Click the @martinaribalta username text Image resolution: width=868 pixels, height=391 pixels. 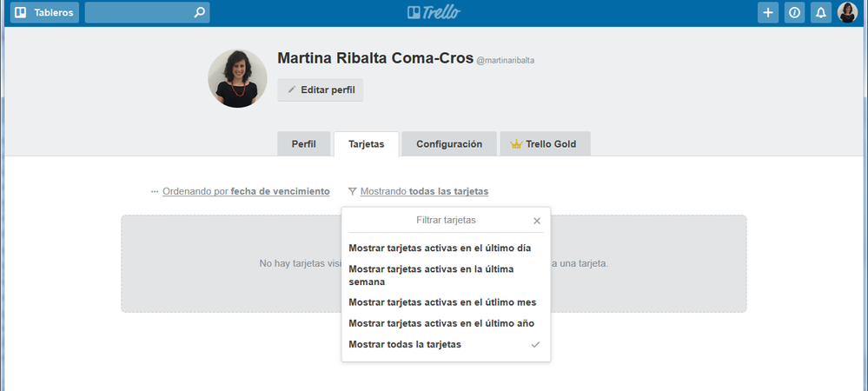pos(506,60)
